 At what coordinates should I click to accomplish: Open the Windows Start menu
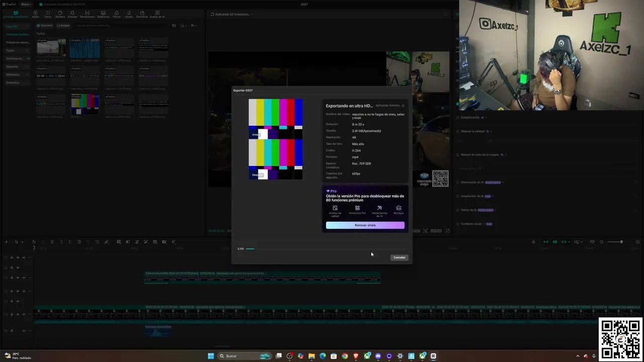[211, 356]
